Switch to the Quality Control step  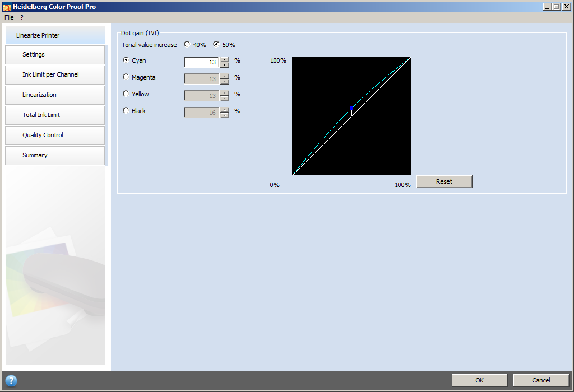click(55, 136)
